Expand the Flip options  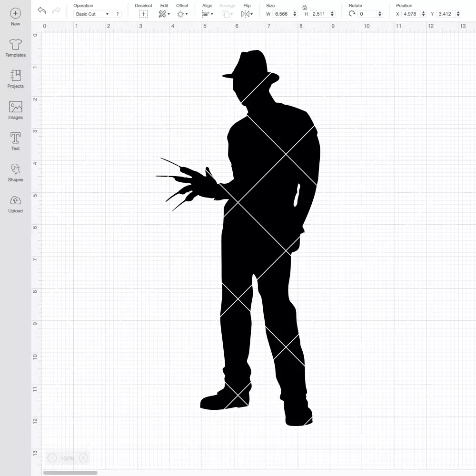[x=247, y=14]
